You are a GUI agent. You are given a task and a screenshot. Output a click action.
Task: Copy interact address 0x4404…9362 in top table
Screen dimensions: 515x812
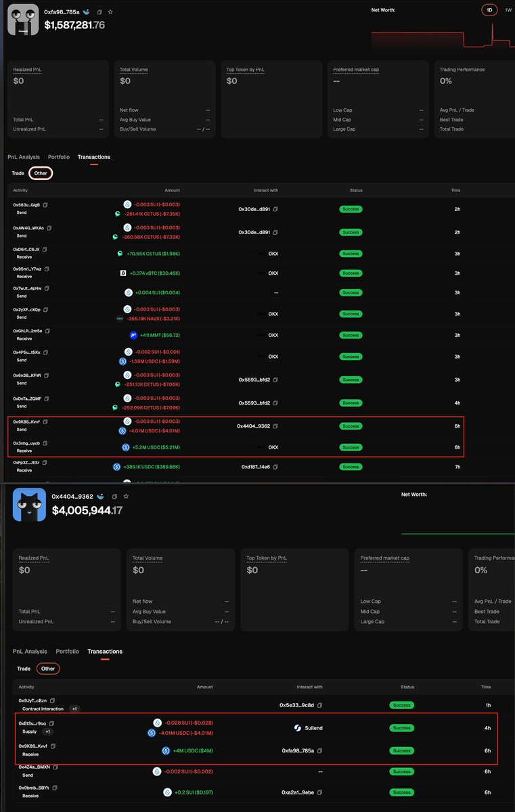(x=275, y=426)
